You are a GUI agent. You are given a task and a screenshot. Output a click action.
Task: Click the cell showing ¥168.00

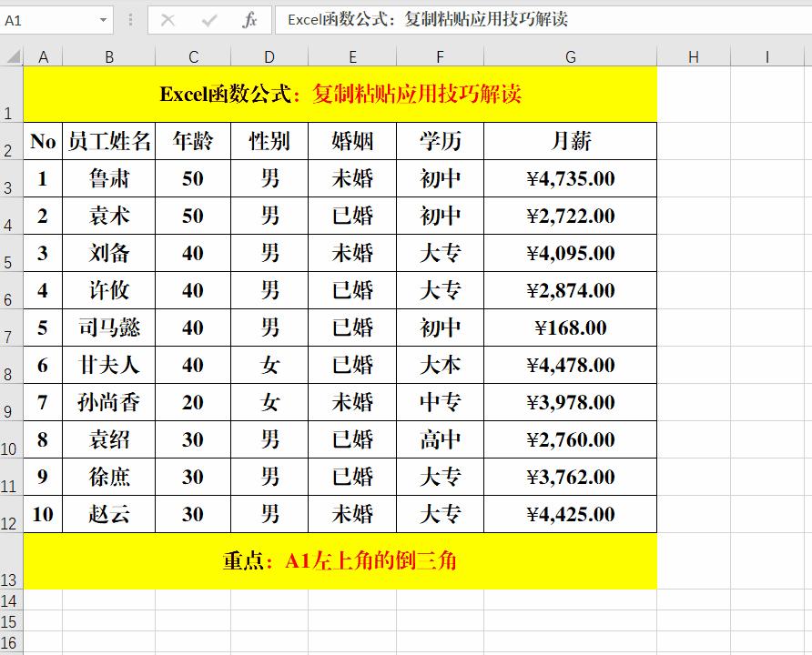570,327
